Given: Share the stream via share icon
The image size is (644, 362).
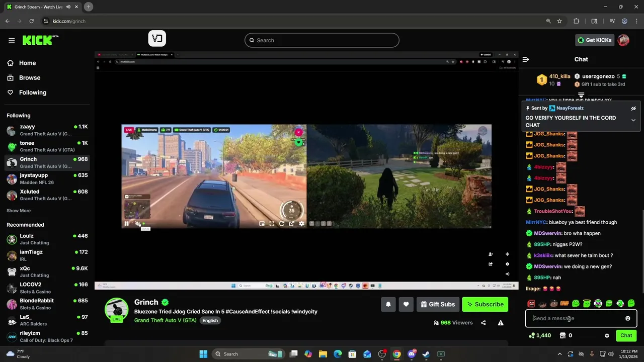Looking at the screenshot, I should click(483, 323).
